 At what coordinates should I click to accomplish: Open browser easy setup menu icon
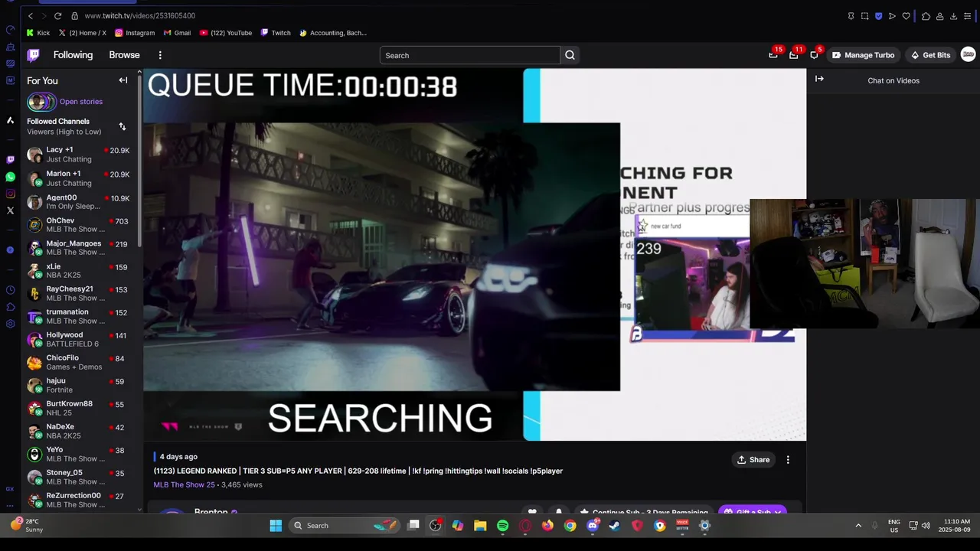[967, 16]
